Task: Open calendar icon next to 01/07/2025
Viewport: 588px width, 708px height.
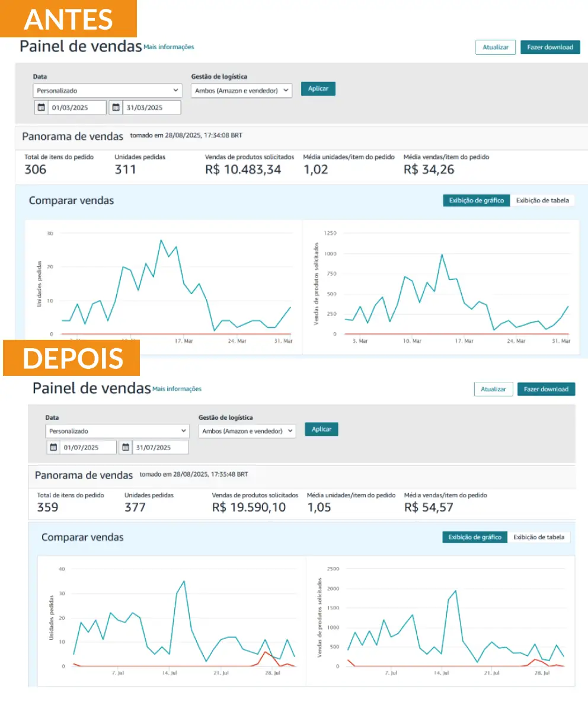Action: pyautogui.click(x=53, y=448)
